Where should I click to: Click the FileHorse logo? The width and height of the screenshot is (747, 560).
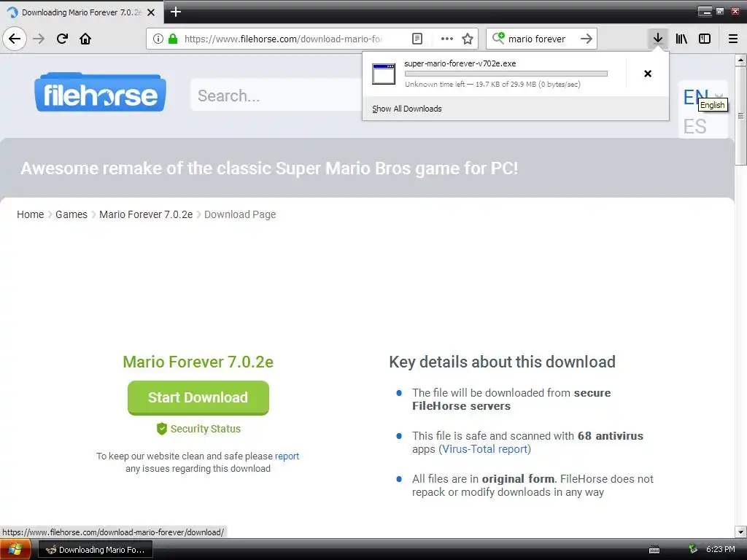point(100,93)
